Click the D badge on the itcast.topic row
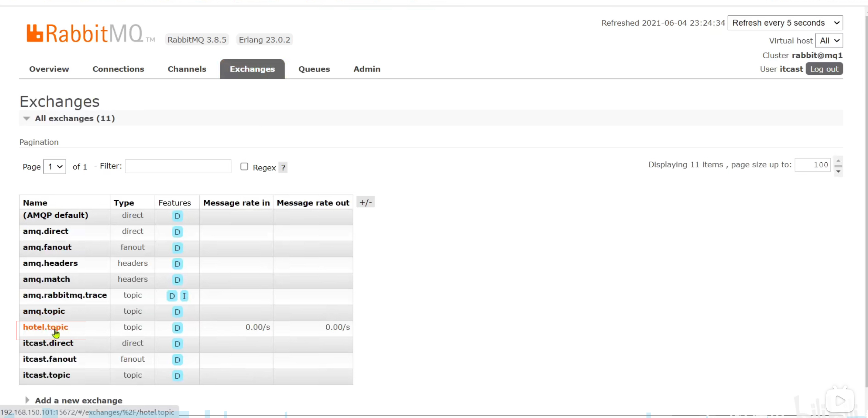The width and height of the screenshot is (868, 418). click(177, 376)
